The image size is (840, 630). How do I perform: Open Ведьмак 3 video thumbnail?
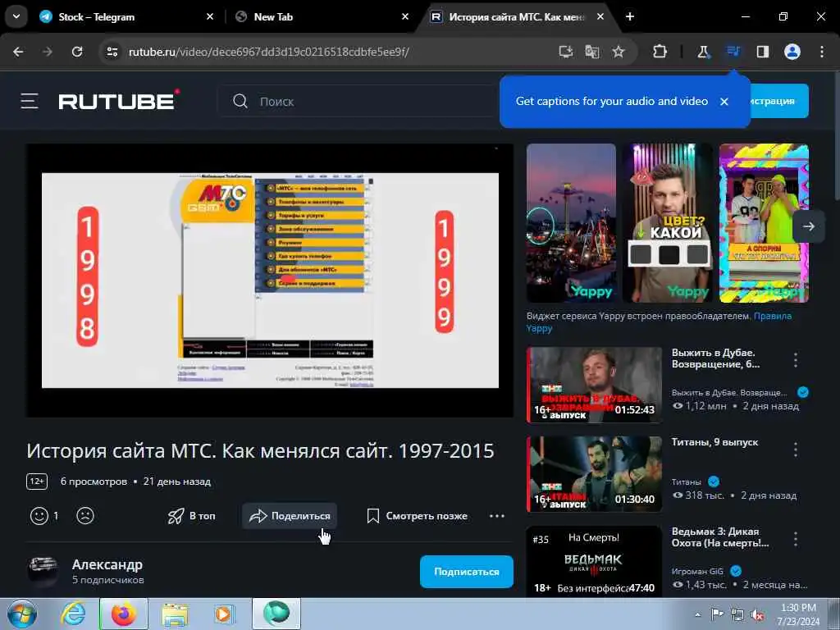tap(594, 561)
